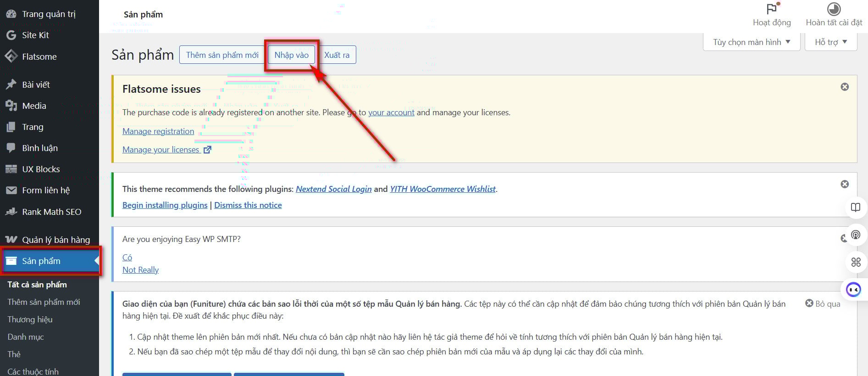Open the Thương hiệu submenu

coord(30,320)
